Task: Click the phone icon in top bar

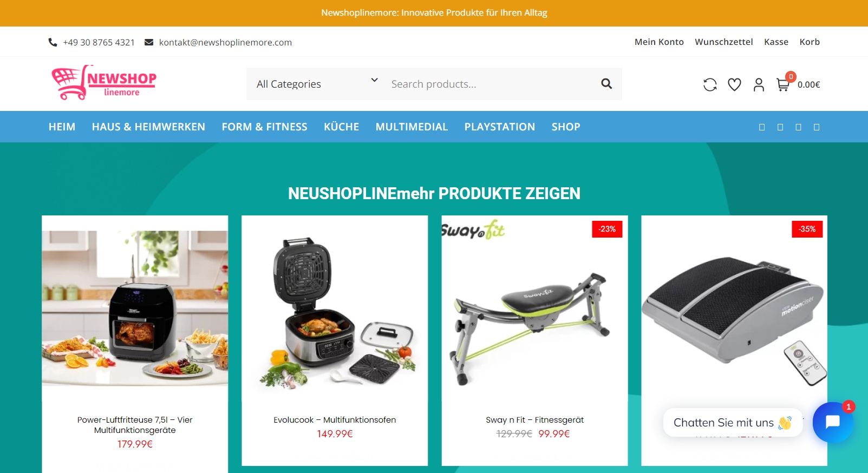Action: 53,42
